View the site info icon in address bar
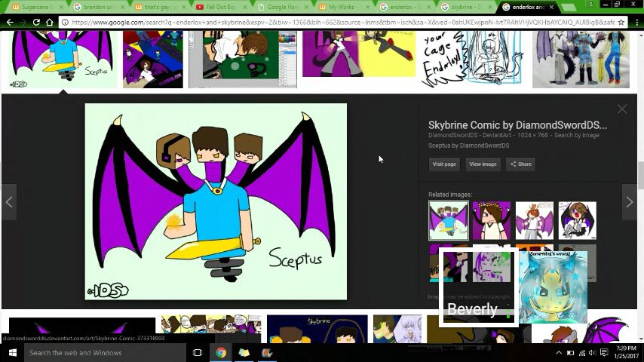The width and height of the screenshot is (644, 362). click(65, 22)
